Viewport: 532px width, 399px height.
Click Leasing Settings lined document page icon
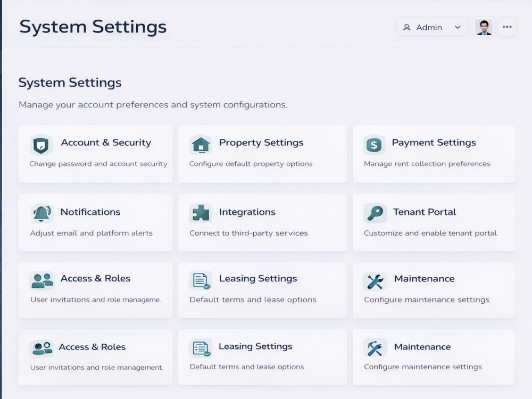pos(201,280)
